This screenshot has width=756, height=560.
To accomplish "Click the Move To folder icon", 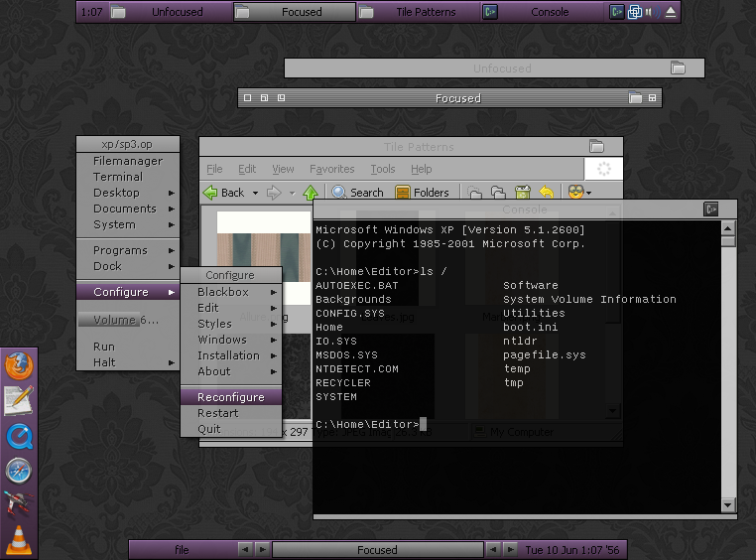I will pyautogui.click(x=474, y=193).
